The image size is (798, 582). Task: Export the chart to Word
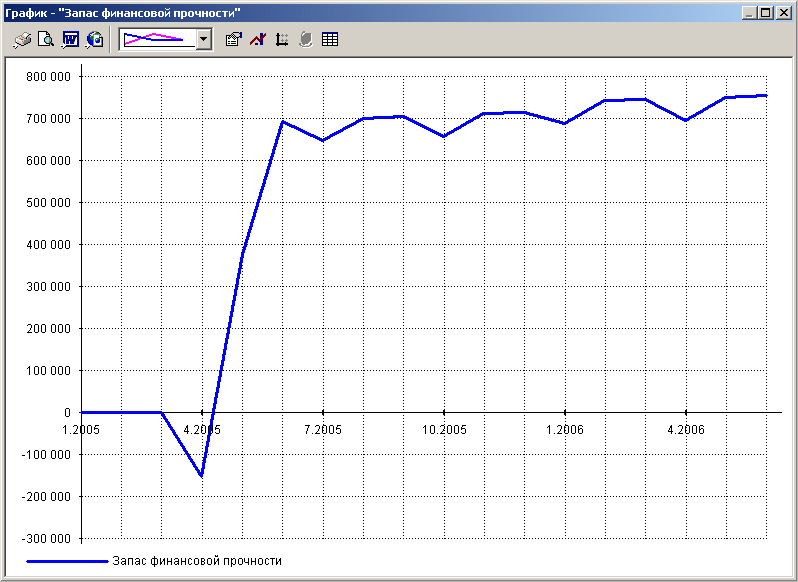click(x=70, y=39)
